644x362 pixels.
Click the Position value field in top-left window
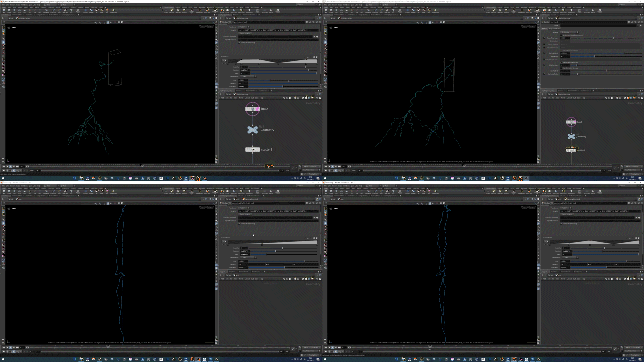click(x=245, y=70)
